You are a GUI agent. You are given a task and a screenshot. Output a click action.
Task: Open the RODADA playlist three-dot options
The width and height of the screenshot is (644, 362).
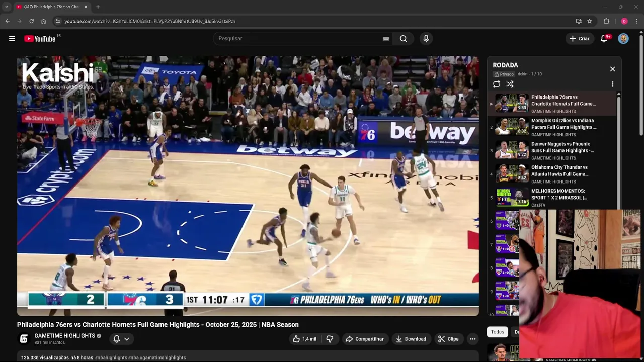point(612,84)
